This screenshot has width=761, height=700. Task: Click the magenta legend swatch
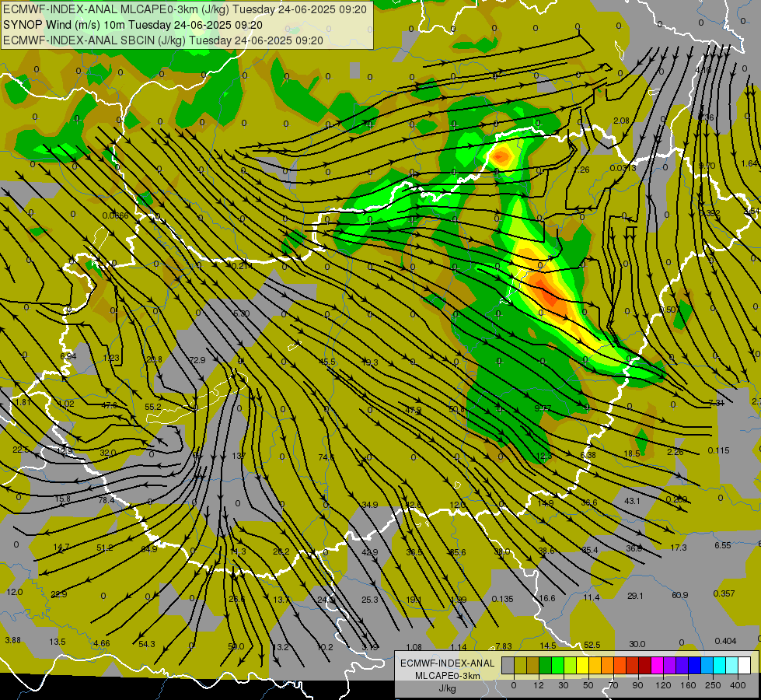pos(658,665)
